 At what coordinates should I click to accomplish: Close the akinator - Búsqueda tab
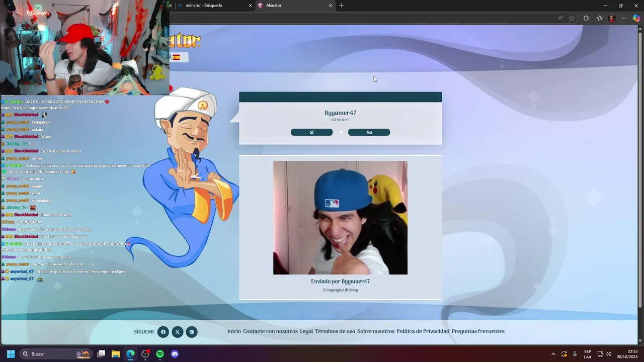tap(251, 6)
